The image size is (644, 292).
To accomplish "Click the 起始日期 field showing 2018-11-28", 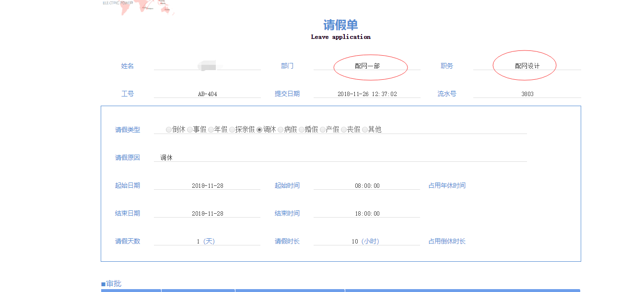I will (207, 186).
